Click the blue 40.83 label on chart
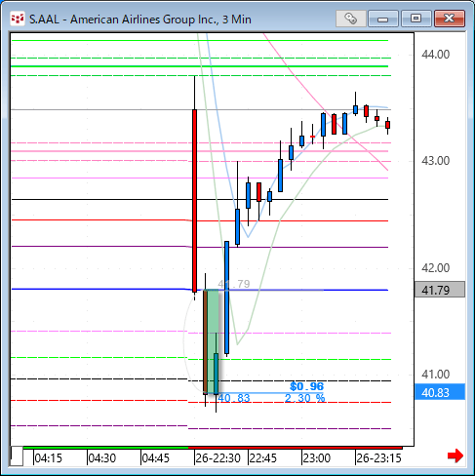The height and width of the screenshot is (476, 475). click(234, 398)
